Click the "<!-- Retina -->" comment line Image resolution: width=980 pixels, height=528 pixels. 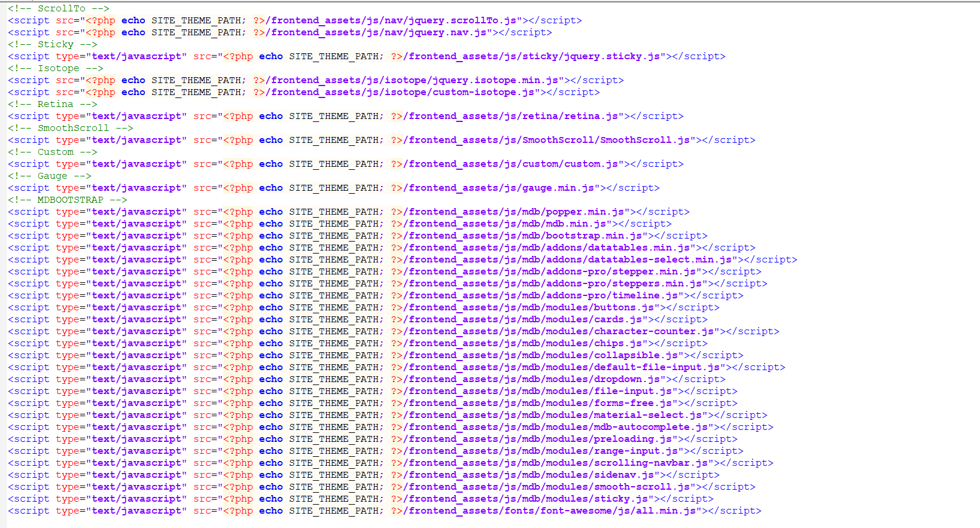(x=53, y=104)
